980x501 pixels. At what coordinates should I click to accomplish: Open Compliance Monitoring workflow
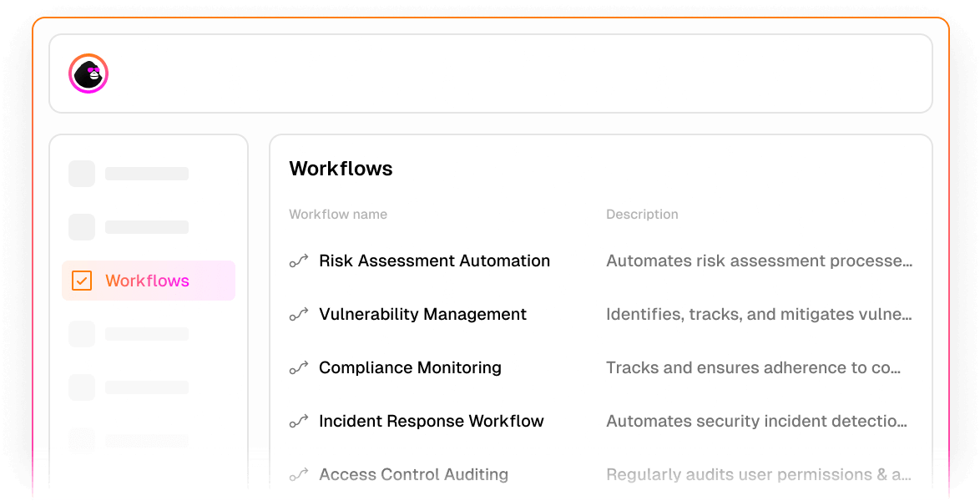point(410,367)
